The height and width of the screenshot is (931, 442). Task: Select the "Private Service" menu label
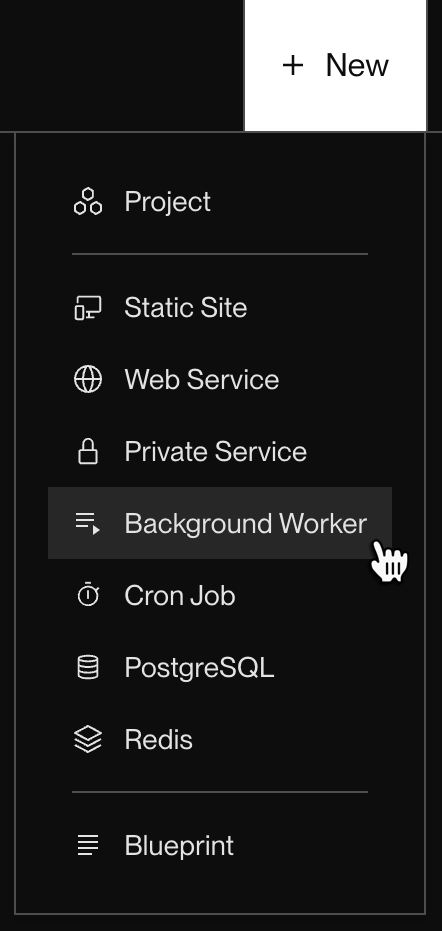[216, 451]
